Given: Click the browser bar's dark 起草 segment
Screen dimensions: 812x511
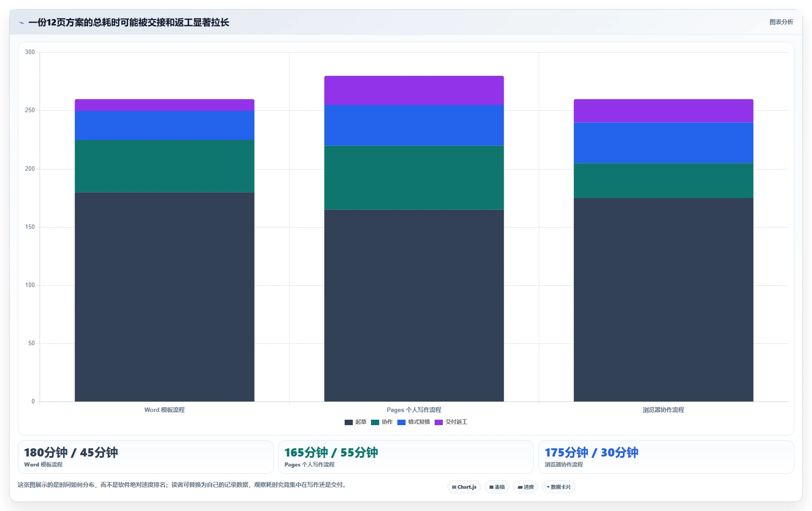Looking at the screenshot, I should tap(663, 300).
